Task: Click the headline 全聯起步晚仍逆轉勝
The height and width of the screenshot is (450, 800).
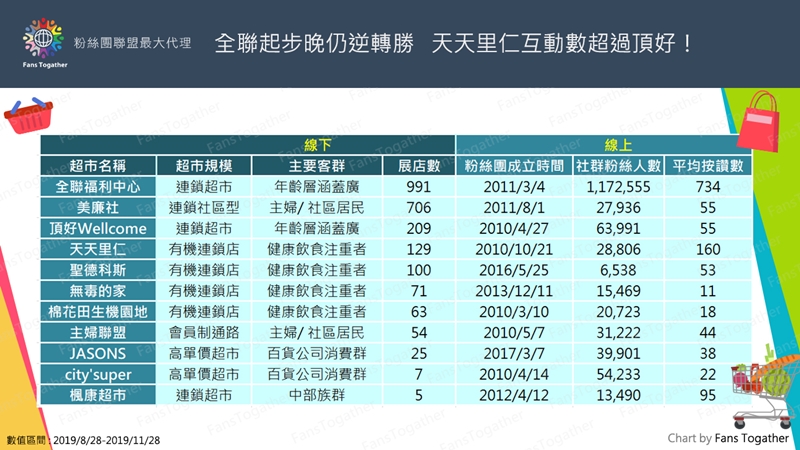Action: [x=314, y=43]
